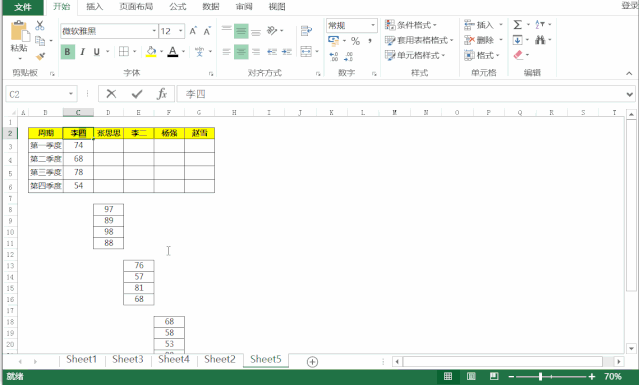Click the Find binoculars icon
Image resolution: width=639 pixels, height=385 pixels.
coord(540,40)
